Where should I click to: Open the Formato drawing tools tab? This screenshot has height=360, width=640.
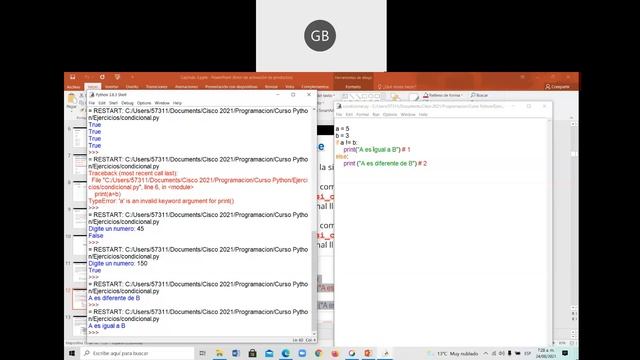point(353,87)
